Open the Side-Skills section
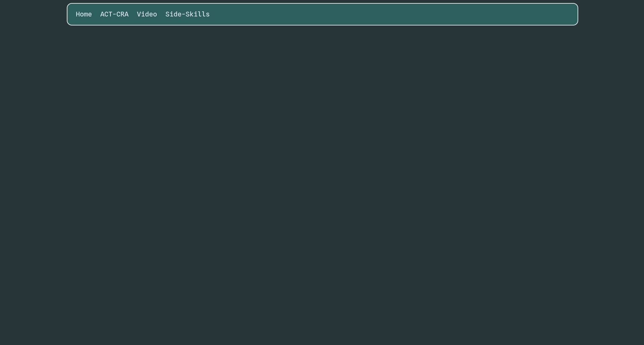The height and width of the screenshot is (345, 644). (x=187, y=14)
